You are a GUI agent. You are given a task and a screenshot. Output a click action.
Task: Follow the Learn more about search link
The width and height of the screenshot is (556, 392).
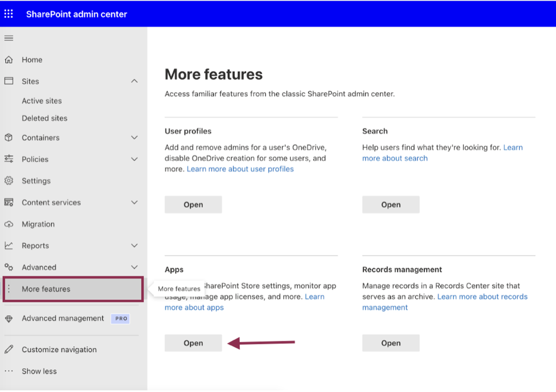point(395,158)
